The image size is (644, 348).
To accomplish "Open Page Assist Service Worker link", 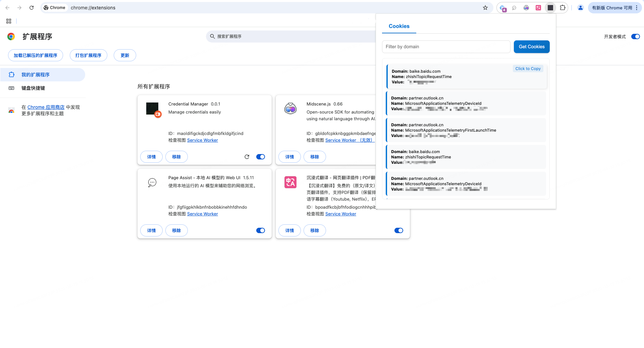I will 203,214.
